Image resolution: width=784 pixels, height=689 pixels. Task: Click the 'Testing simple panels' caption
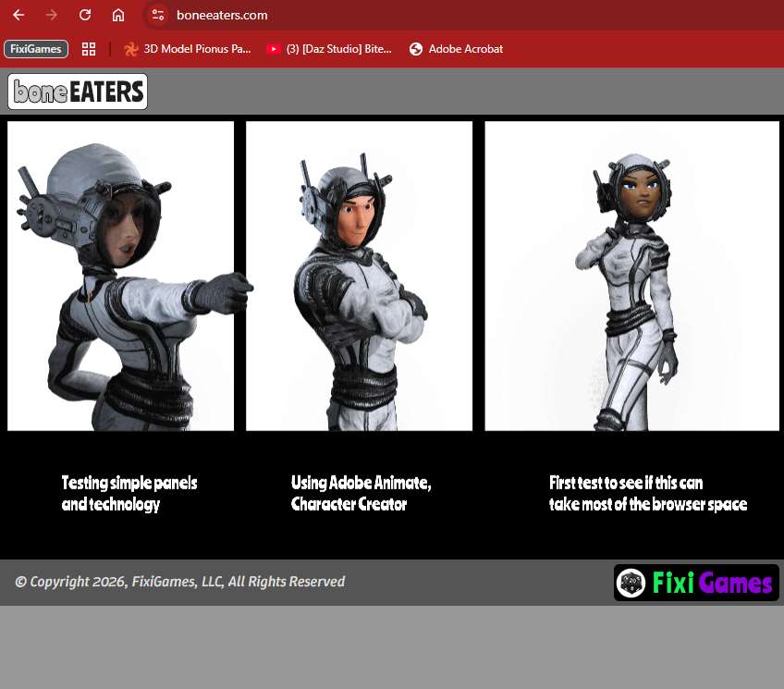129,493
